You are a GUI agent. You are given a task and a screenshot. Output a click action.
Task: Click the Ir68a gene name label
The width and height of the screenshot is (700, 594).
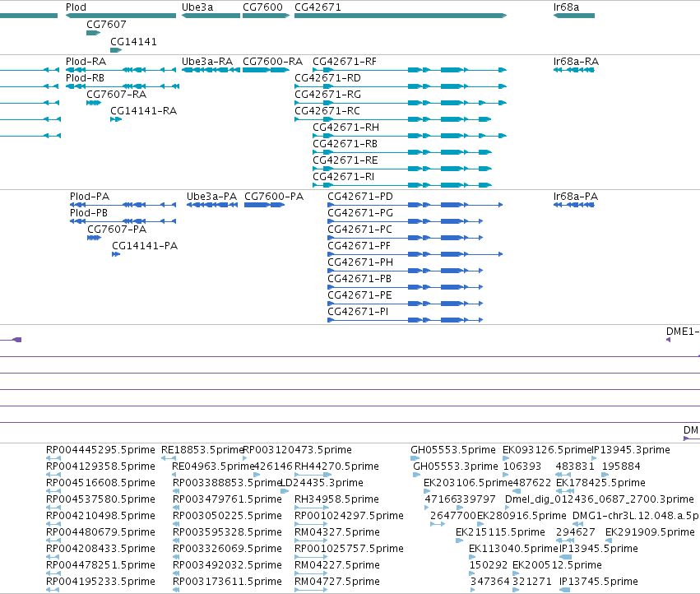tap(566, 7)
